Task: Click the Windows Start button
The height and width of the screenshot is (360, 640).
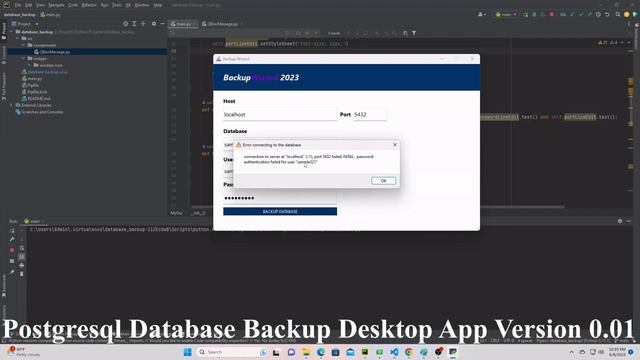Action: [x=187, y=352]
